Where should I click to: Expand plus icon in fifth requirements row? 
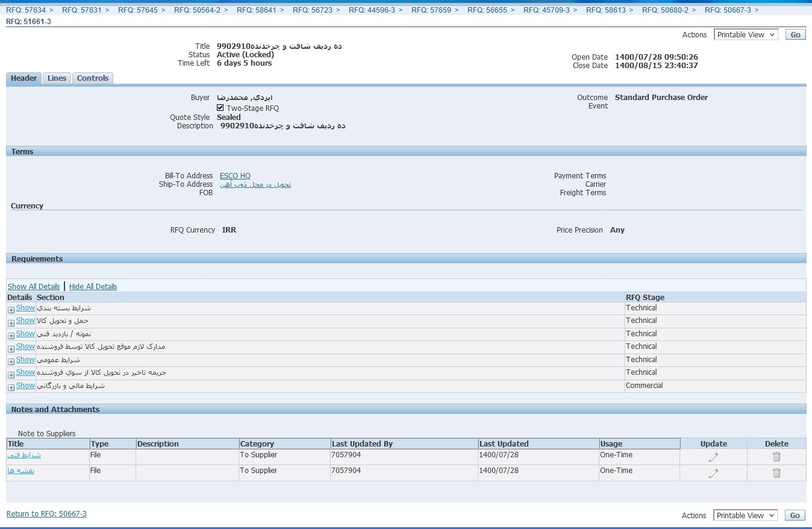(x=11, y=362)
